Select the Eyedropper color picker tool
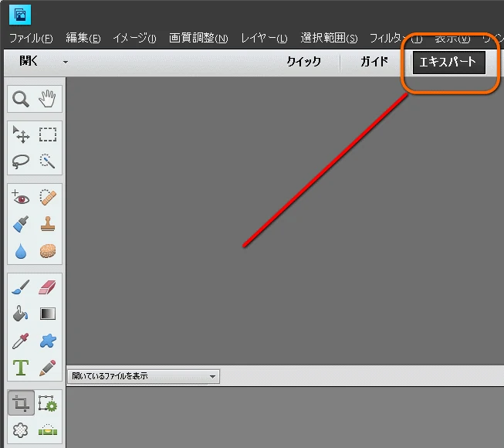 [x=21, y=341]
